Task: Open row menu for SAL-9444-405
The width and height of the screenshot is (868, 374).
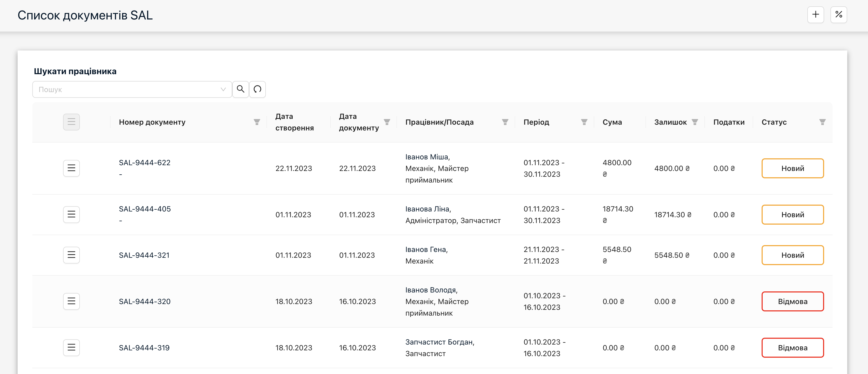Action: click(71, 215)
